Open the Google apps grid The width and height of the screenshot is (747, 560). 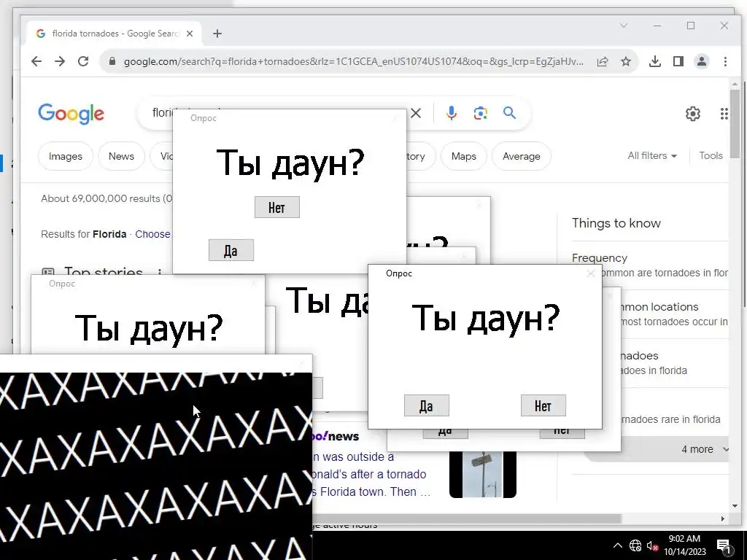(x=724, y=114)
